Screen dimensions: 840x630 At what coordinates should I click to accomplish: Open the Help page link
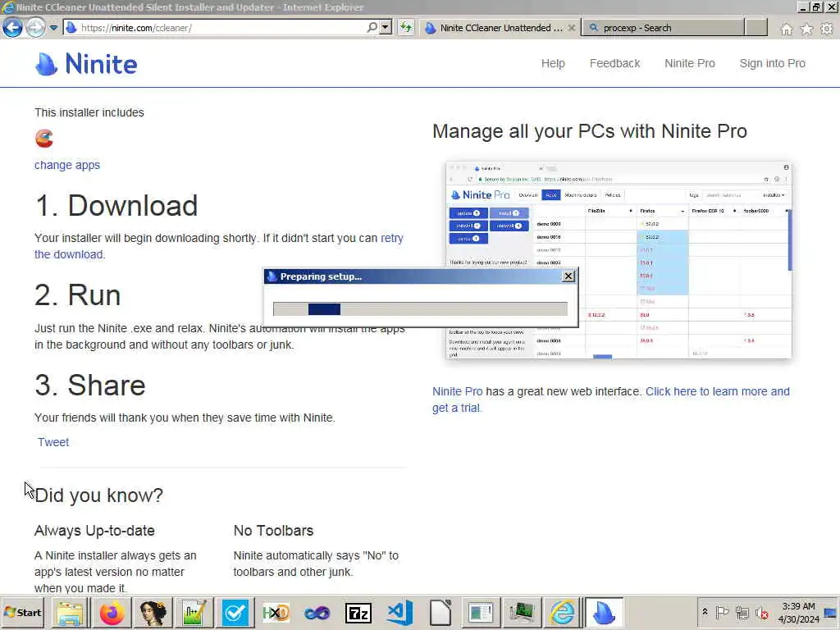[553, 63]
